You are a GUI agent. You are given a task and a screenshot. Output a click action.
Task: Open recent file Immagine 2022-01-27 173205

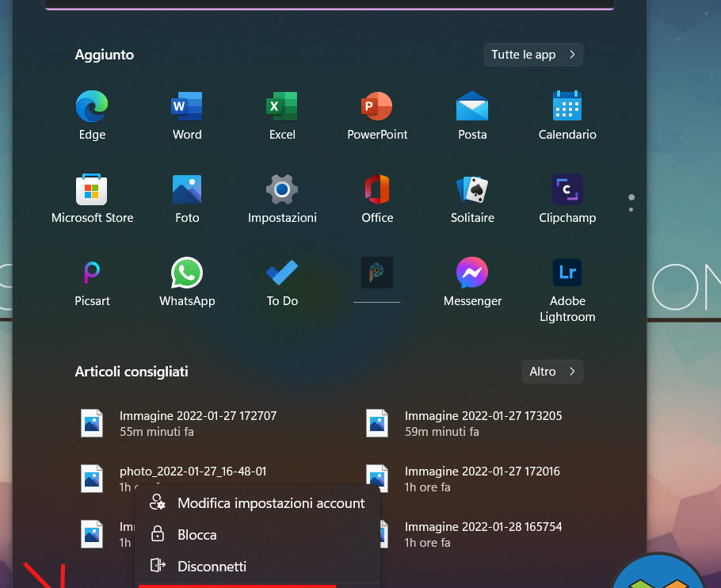[x=483, y=423]
